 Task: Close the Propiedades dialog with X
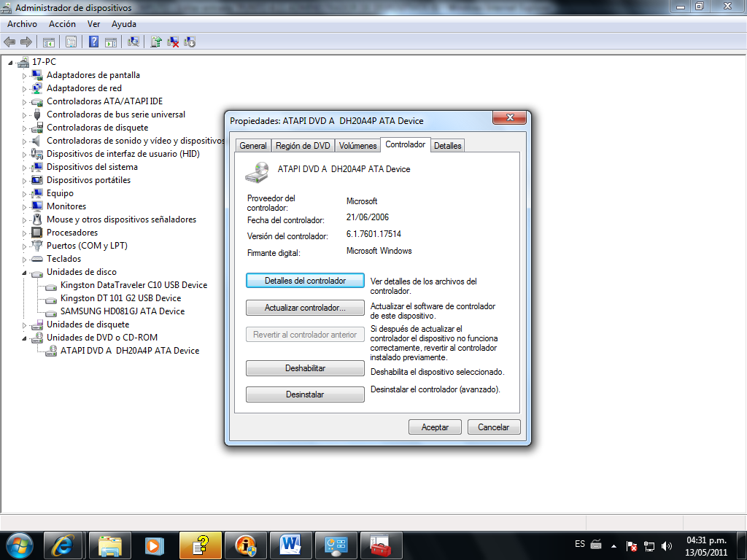(x=510, y=117)
